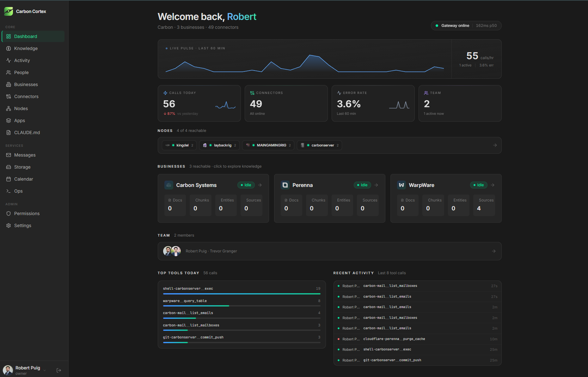Click the arrow in the Nodes row
The height and width of the screenshot is (377, 588).
[495, 145]
